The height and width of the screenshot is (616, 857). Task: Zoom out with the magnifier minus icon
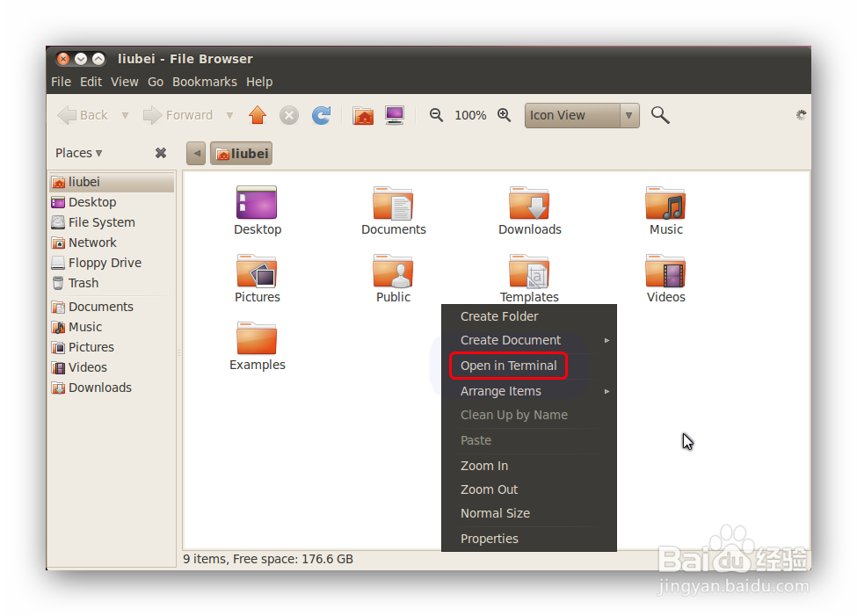click(436, 115)
